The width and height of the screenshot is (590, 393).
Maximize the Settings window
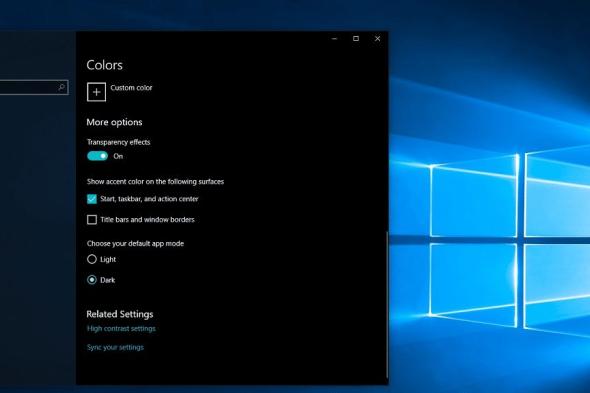(356, 38)
